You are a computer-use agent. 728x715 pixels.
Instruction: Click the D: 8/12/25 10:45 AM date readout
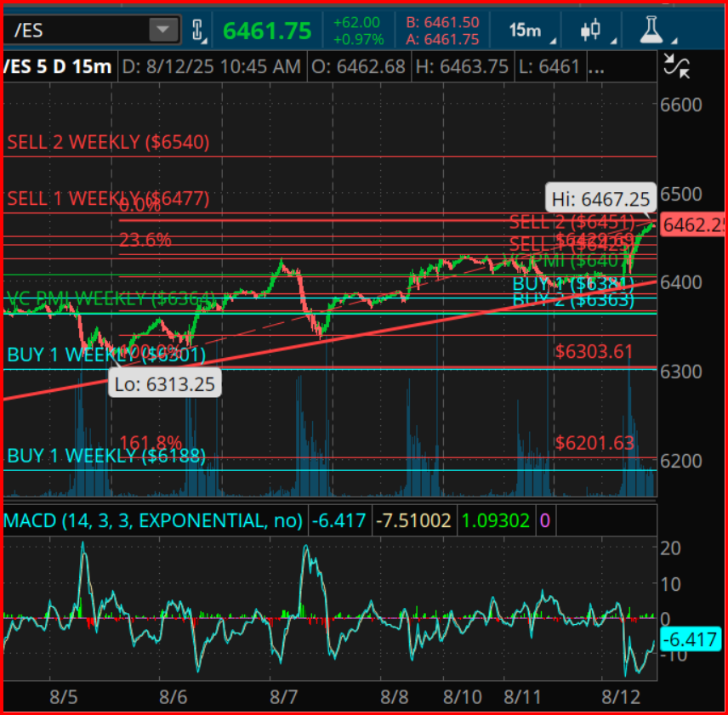pyautogui.click(x=211, y=67)
